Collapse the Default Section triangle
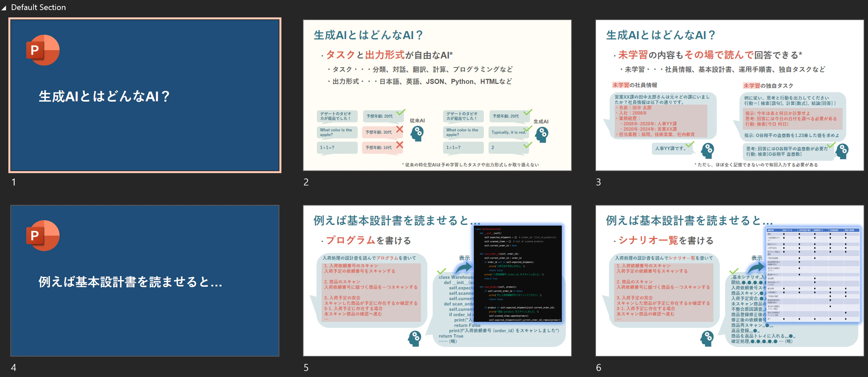This screenshot has height=377, width=868. point(4,8)
